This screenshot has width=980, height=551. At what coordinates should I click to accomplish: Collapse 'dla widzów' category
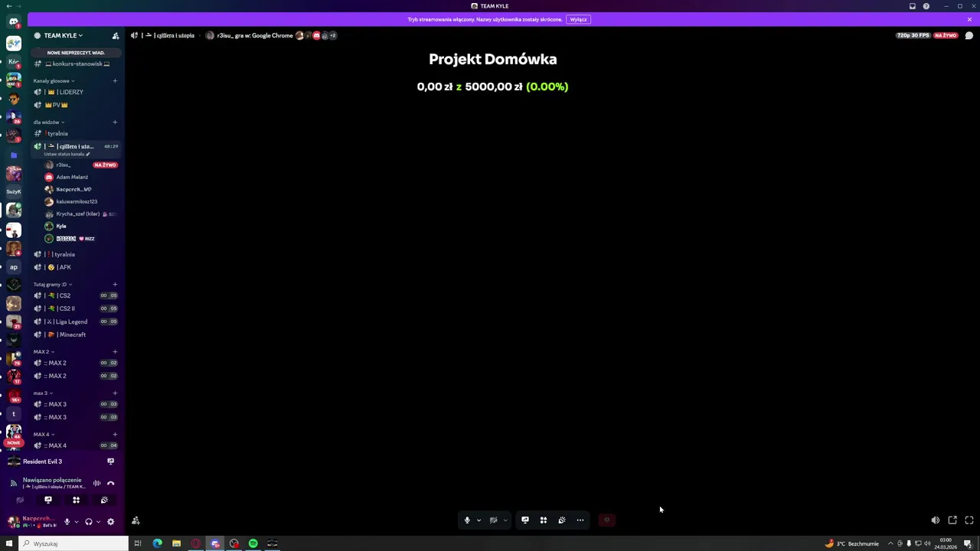click(x=49, y=122)
